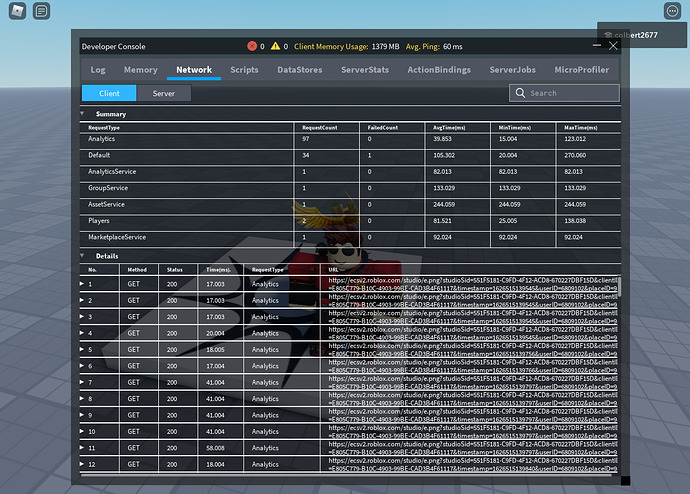The image size is (690, 494).
Task: Expand details row number 10
Action: (x=82, y=431)
